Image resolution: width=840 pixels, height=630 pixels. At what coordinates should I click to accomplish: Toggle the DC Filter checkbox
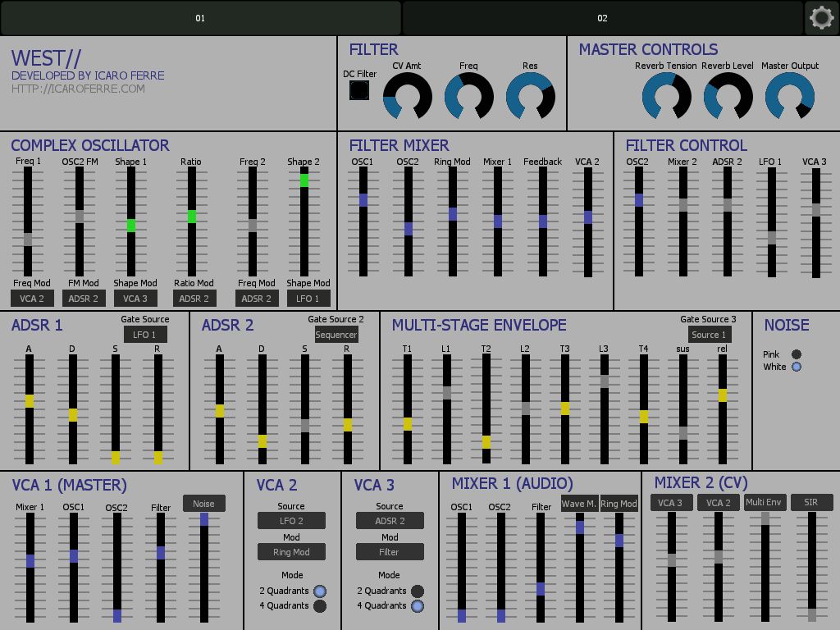[x=359, y=90]
